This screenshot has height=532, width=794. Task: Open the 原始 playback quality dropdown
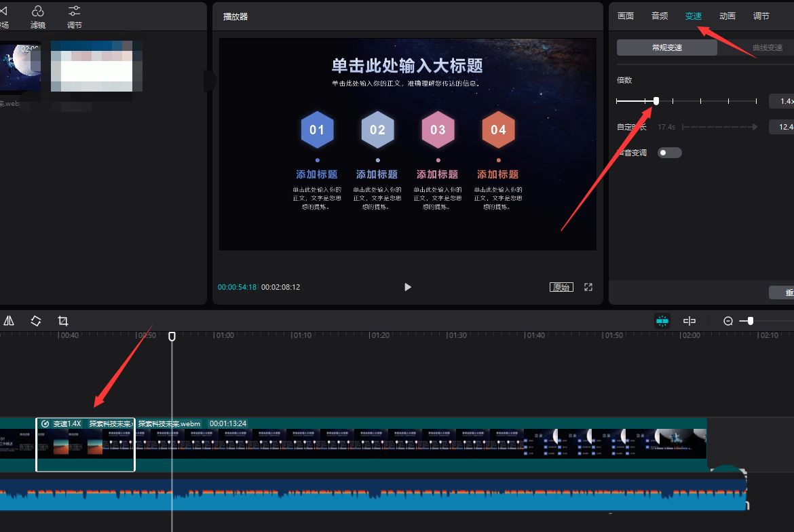point(561,287)
